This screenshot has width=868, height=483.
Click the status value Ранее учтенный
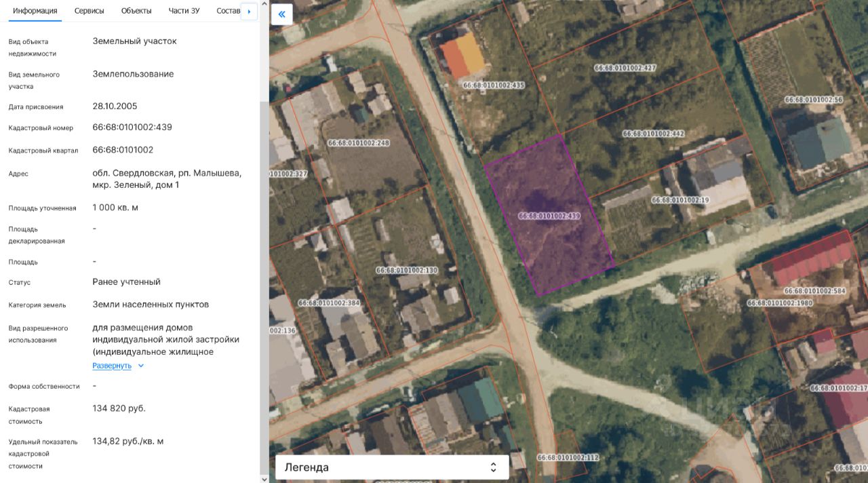click(127, 282)
